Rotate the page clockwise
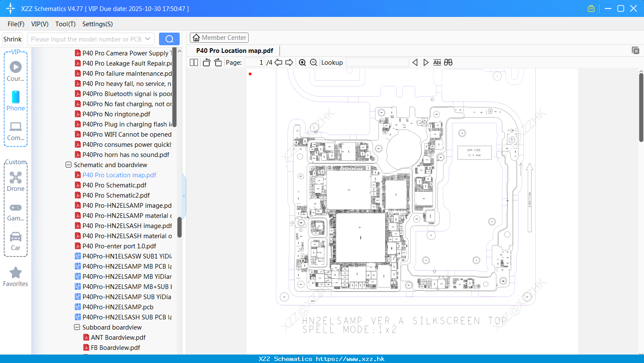Image resolution: width=644 pixels, height=363 pixels. [218, 63]
